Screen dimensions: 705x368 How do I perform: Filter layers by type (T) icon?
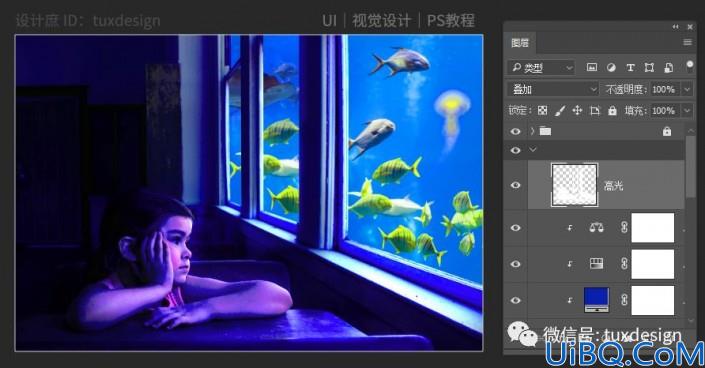click(x=630, y=67)
